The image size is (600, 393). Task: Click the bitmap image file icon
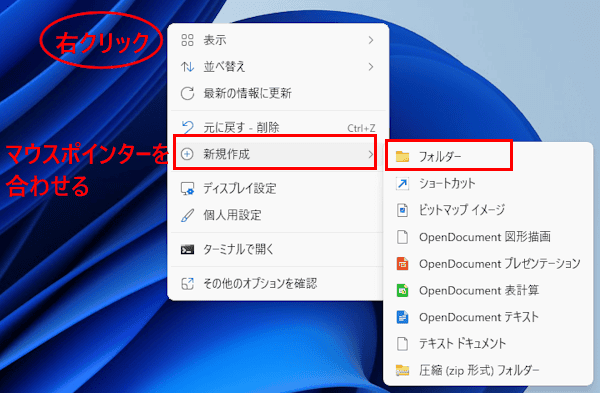point(402,210)
